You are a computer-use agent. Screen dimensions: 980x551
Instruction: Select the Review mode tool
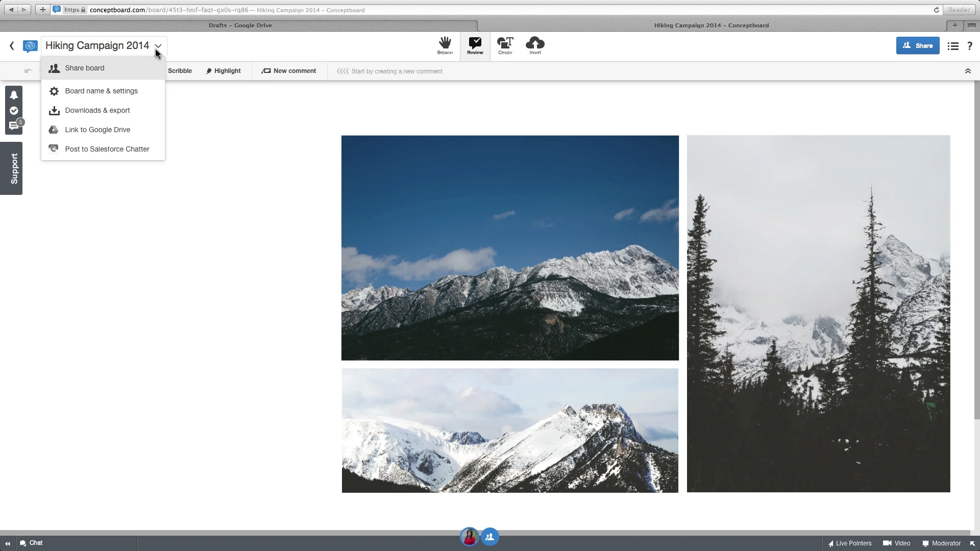pos(475,46)
